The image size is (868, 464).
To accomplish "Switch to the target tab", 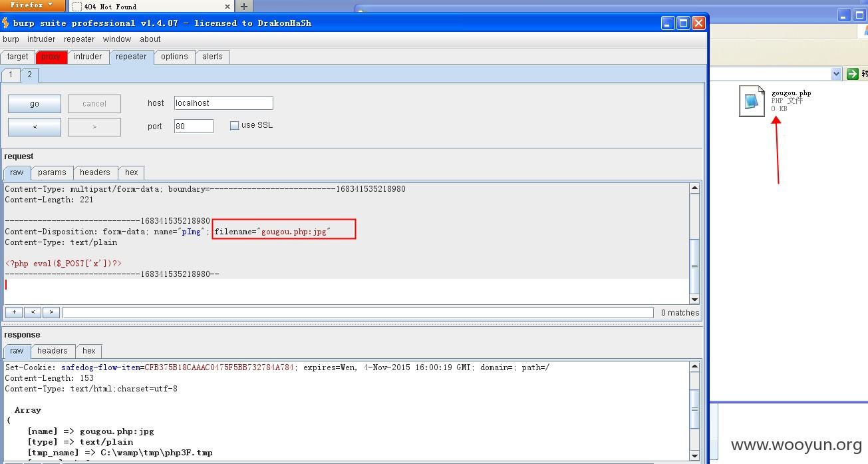I will click(x=18, y=57).
